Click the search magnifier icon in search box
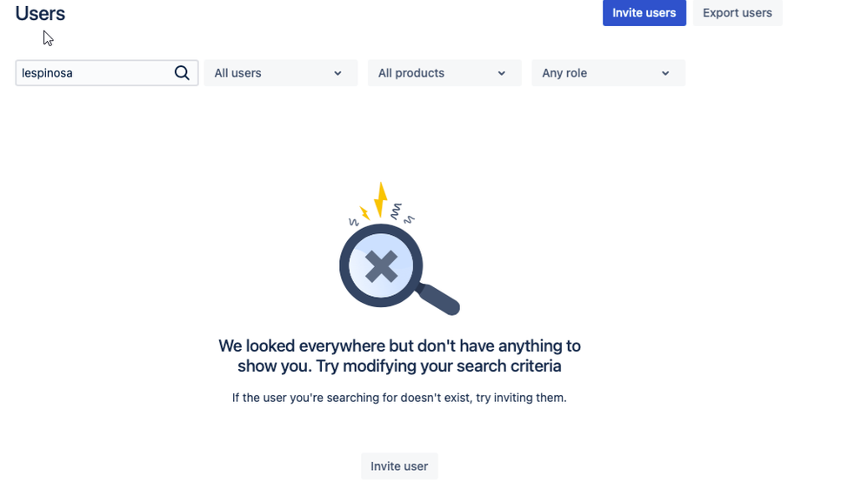Image resolution: width=868 pixels, height=483 pixels. (182, 72)
